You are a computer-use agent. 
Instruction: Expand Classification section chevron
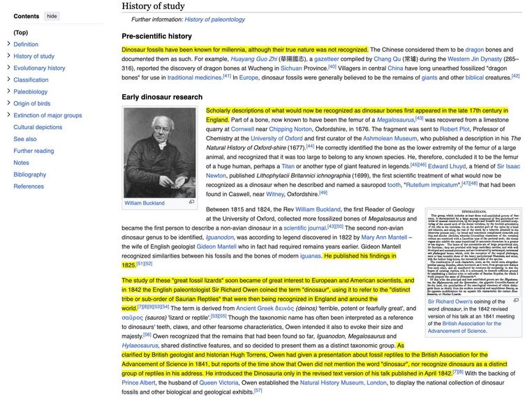pos(8,80)
